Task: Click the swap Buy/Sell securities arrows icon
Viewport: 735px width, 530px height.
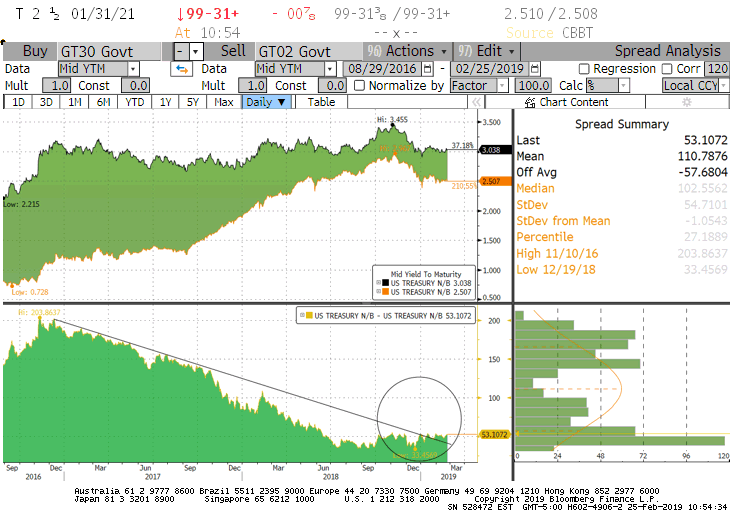Action: coord(182,69)
